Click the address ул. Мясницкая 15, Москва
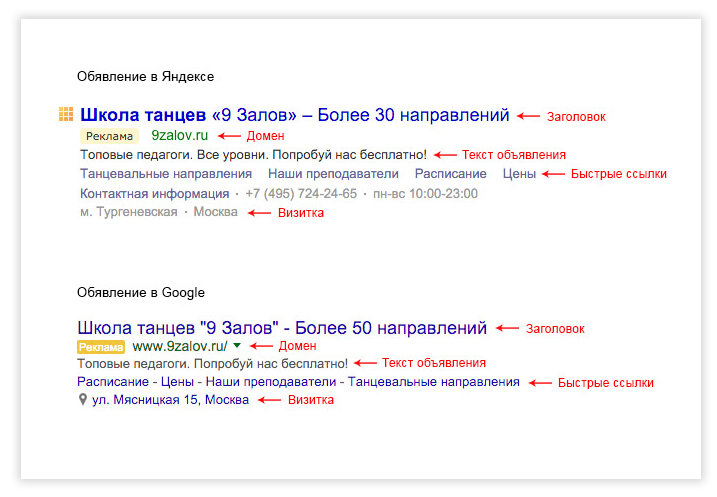Image resolution: width=717 pixels, height=497 pixels. [170, 400]
